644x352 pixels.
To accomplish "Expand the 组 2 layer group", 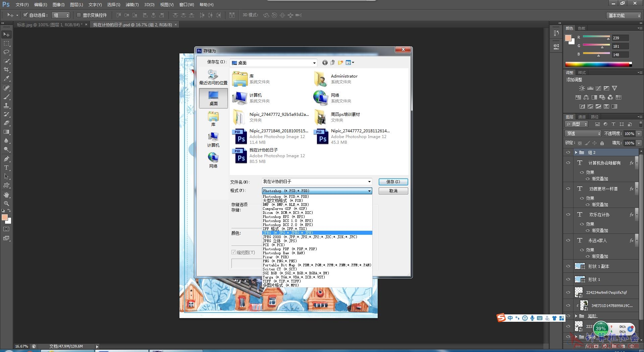I will pos(576,152).
